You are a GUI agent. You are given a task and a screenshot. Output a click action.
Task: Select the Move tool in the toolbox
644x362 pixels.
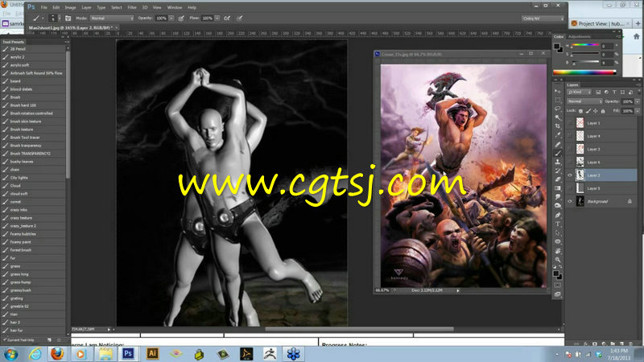pos(557,91)
